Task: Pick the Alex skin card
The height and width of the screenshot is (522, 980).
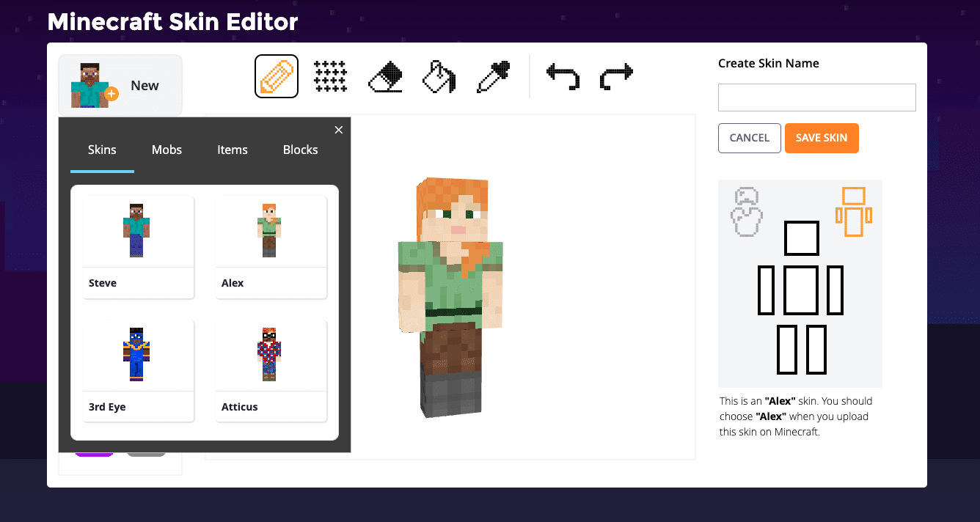Action: pyautogui.click(x=271, y=247)
